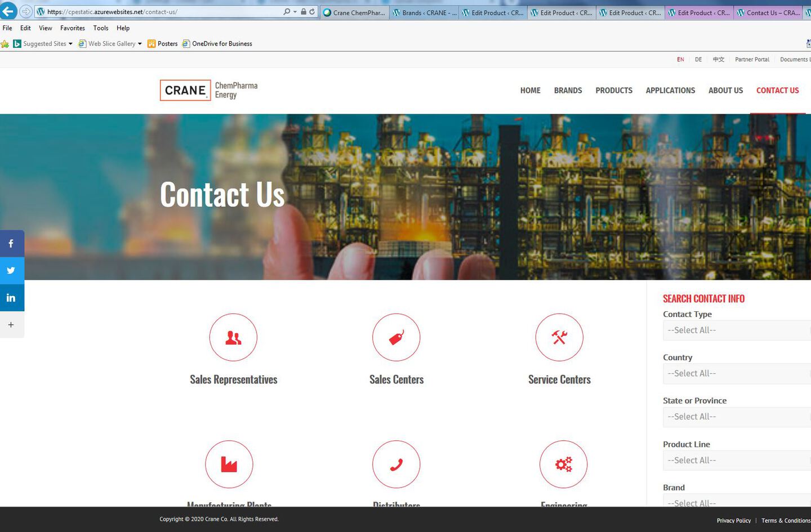Open the Sales Centers tag icon
The width and height of the screenshot is (811, 532).
pyautogui.click(x=396, y=337)
